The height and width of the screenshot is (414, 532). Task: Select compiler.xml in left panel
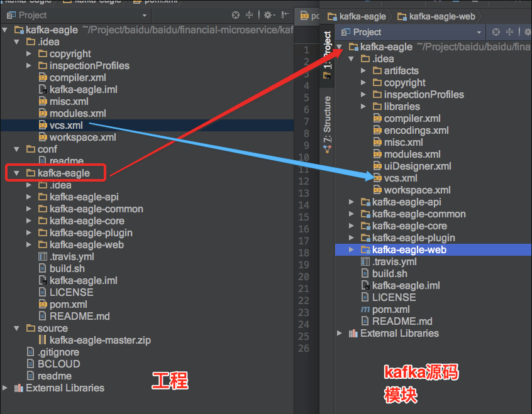click(72, 78)
